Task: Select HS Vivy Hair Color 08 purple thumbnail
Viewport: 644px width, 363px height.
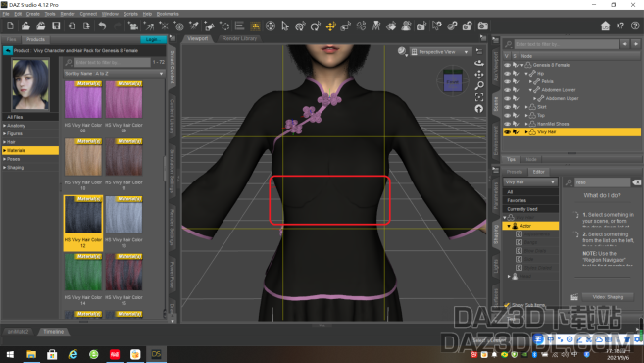Action: pos(83,99)
